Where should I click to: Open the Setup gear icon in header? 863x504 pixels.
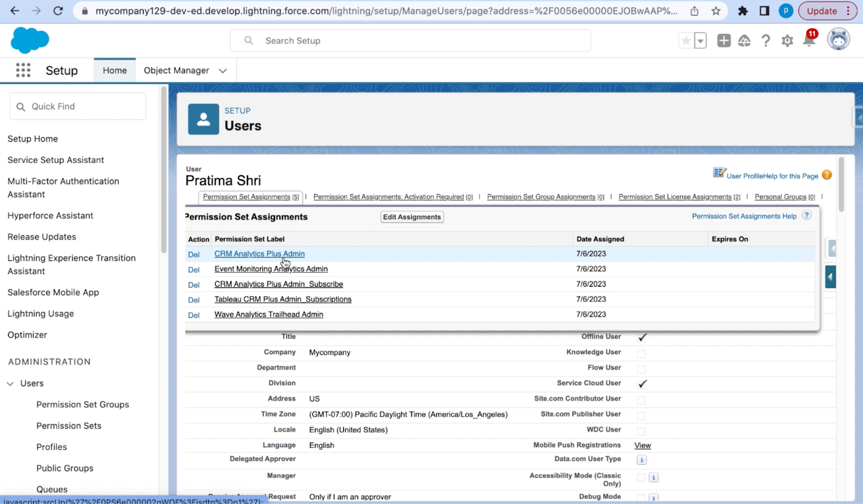[787, 40]
